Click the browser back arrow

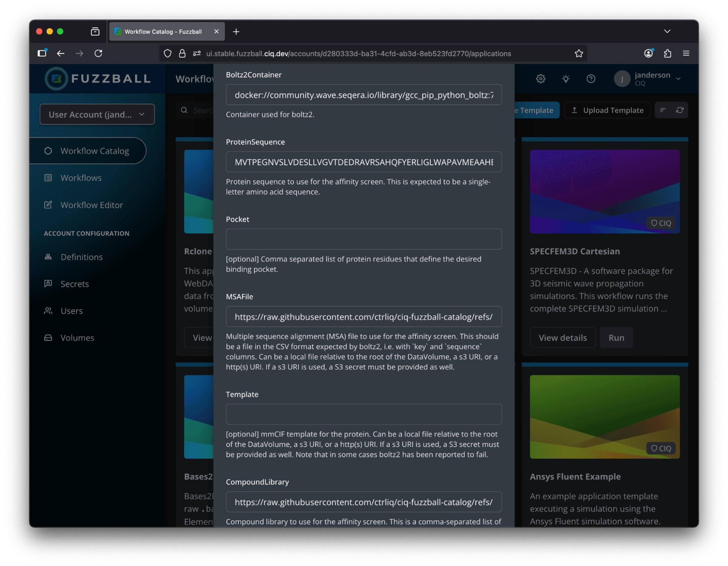(60, 54)
